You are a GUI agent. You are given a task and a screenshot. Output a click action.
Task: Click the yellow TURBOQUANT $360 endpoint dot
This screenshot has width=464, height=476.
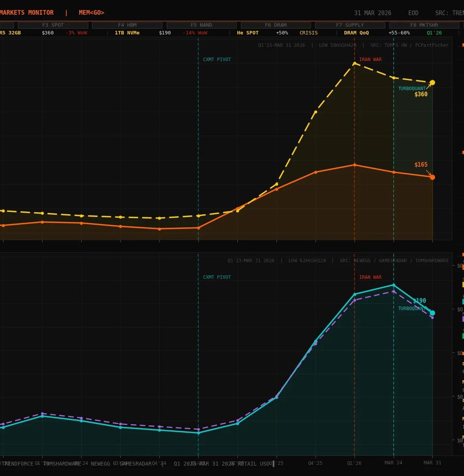[x=432, y=82]
